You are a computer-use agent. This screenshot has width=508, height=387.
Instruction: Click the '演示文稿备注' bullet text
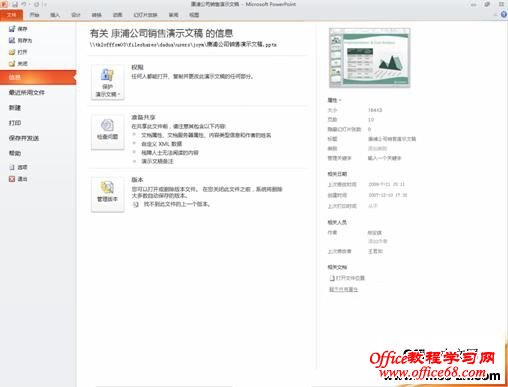[157, 161]
